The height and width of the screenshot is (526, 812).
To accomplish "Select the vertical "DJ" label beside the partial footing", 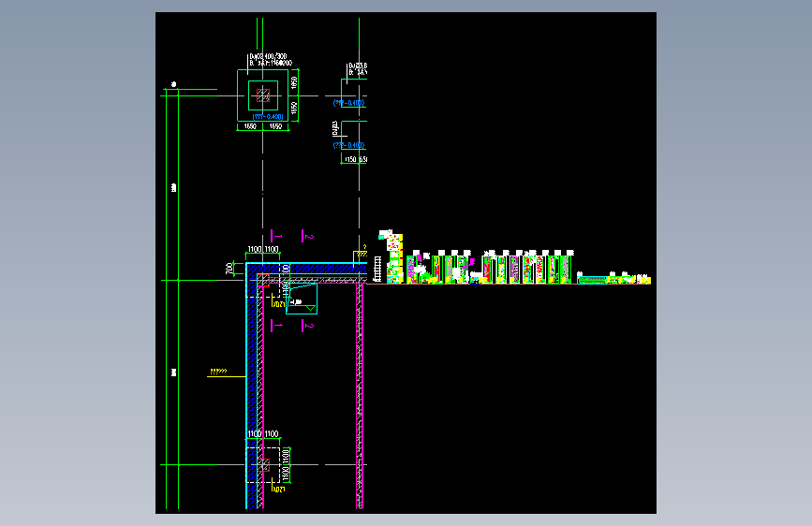I will (335, 128).
